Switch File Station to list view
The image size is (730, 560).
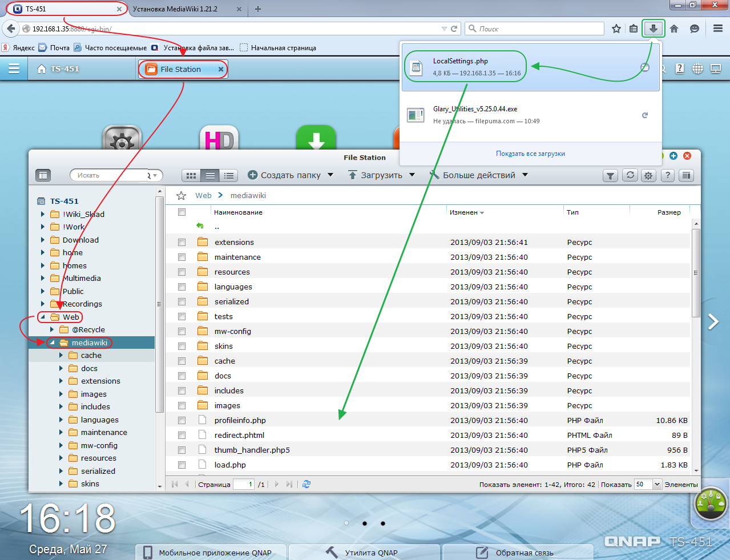[210, 176]
